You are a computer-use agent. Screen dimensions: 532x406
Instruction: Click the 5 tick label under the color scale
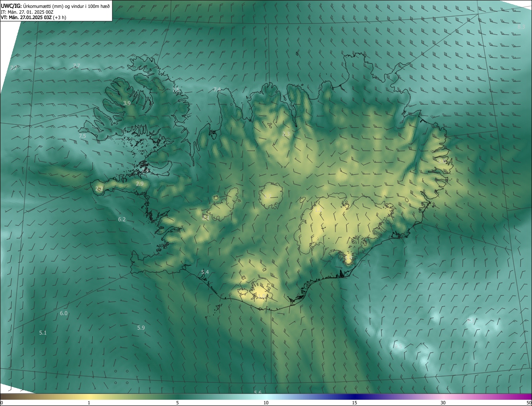(177, 403)
